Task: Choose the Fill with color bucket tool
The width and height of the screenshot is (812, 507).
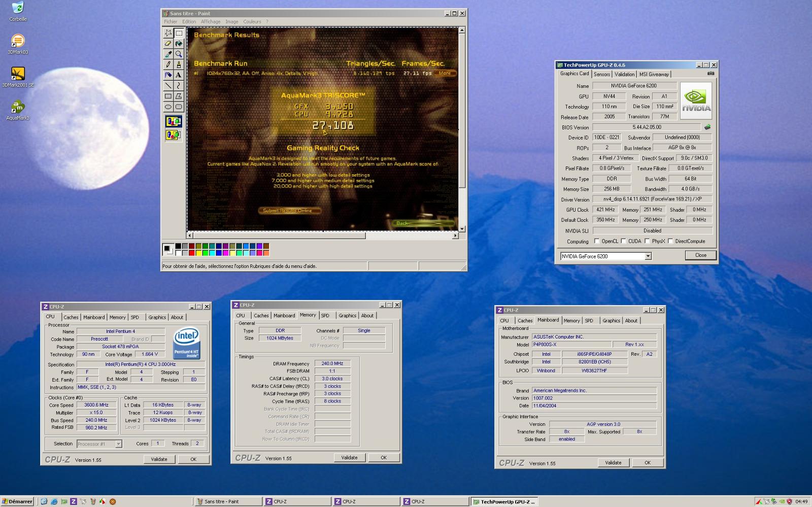Action: pos(179,44)
